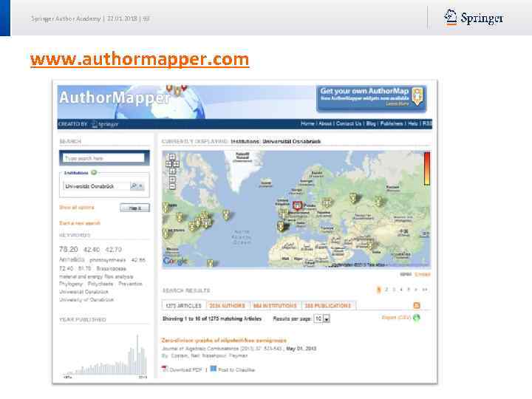Click the Created by Springer logo
Image resolution: width=532 pixels, height=399 pixels.
pos(105,124)
